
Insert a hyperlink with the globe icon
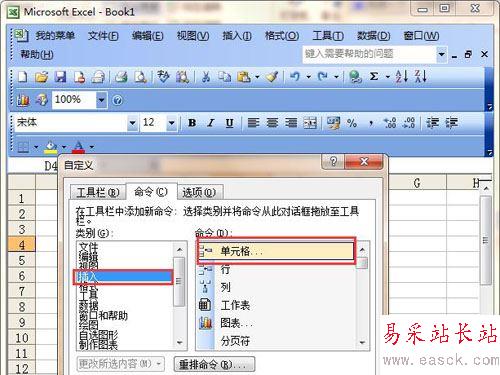pyautogui.click(x=355, y=77)
